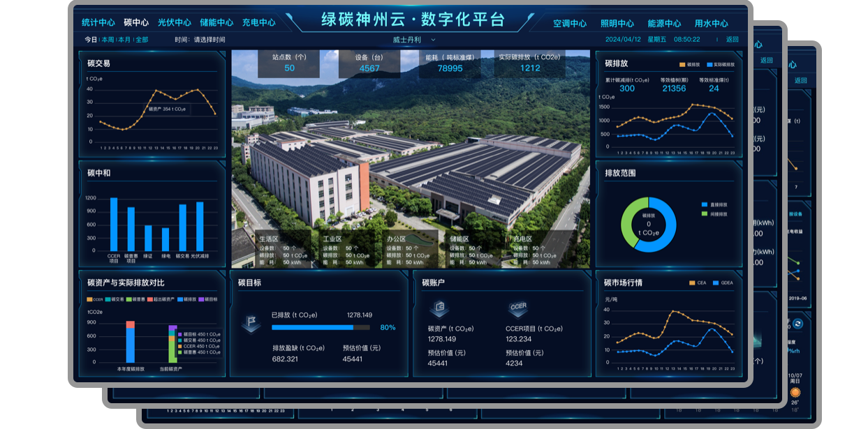Click the sun weather icon on the right edge
Image resolution: width=868 pixels, height=429 pixels.
click(796, 393)
